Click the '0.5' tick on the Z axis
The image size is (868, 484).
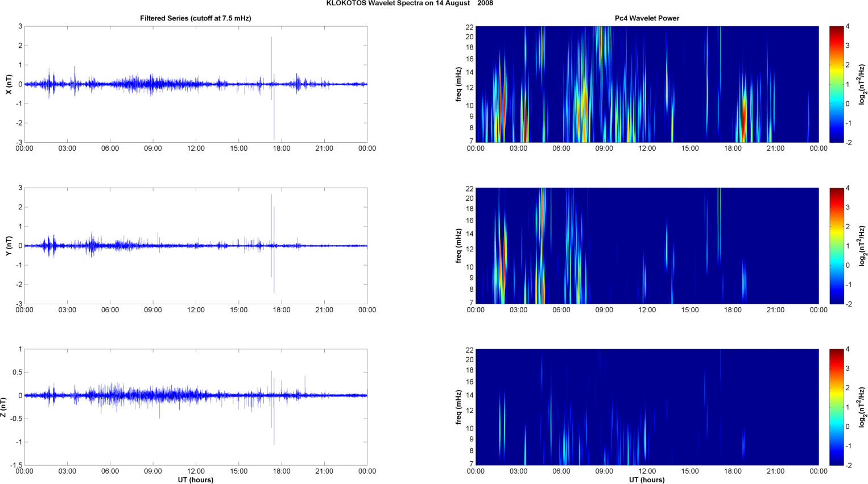17,373
